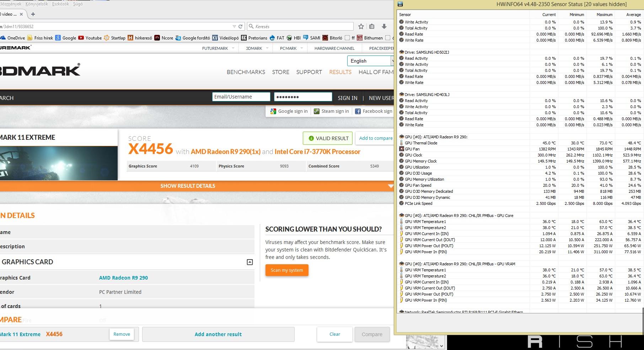Viewport: 644px width, 350px height.
Task: Open the Súgó menu
Action: click(x=77, y=4)
